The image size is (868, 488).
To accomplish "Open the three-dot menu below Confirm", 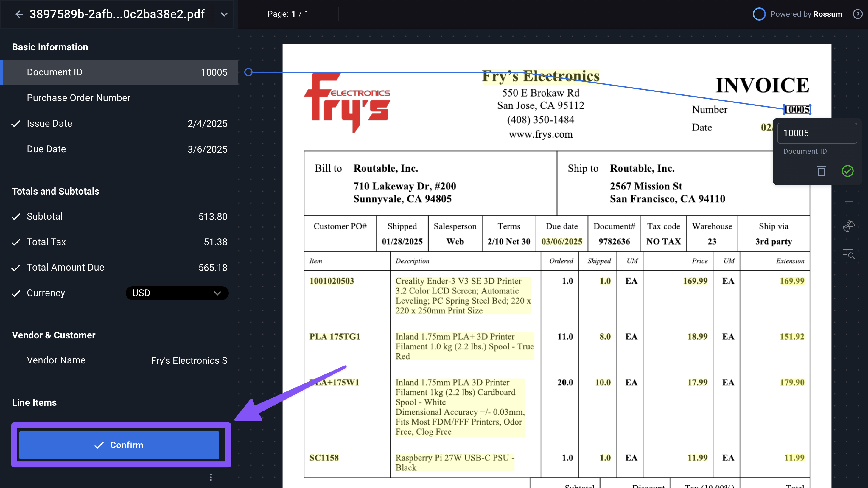I will (x=211, y=477).
